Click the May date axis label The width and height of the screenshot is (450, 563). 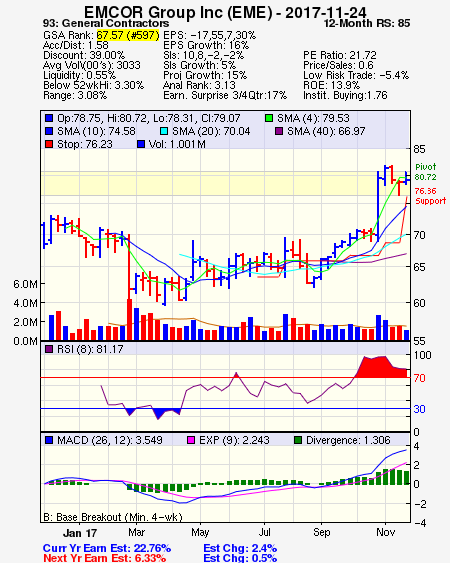pyautogui.click(x=200, y=532)
